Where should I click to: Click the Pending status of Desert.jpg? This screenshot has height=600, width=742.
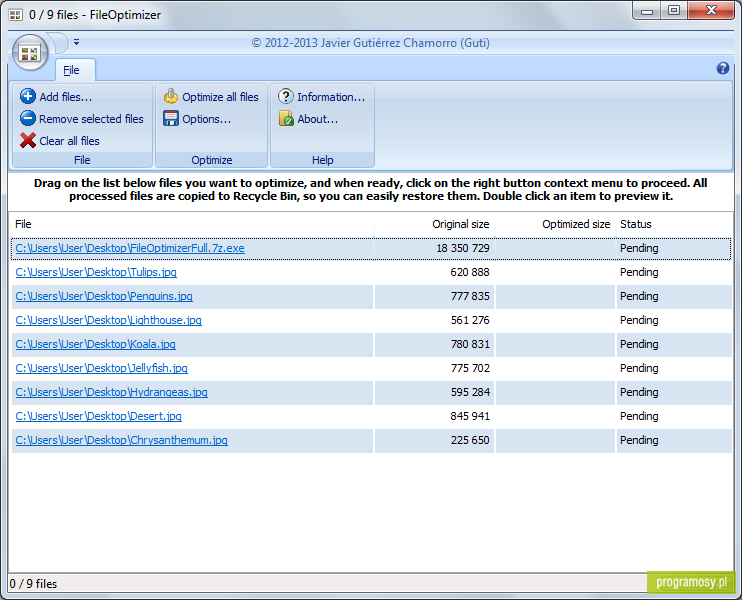click(x=639, y=416)
